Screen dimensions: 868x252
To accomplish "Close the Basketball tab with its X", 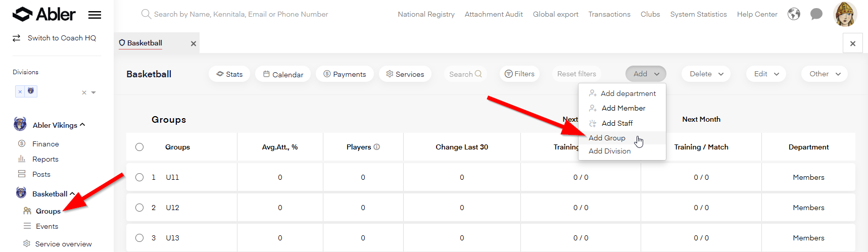I will click(x=193, y=43).
